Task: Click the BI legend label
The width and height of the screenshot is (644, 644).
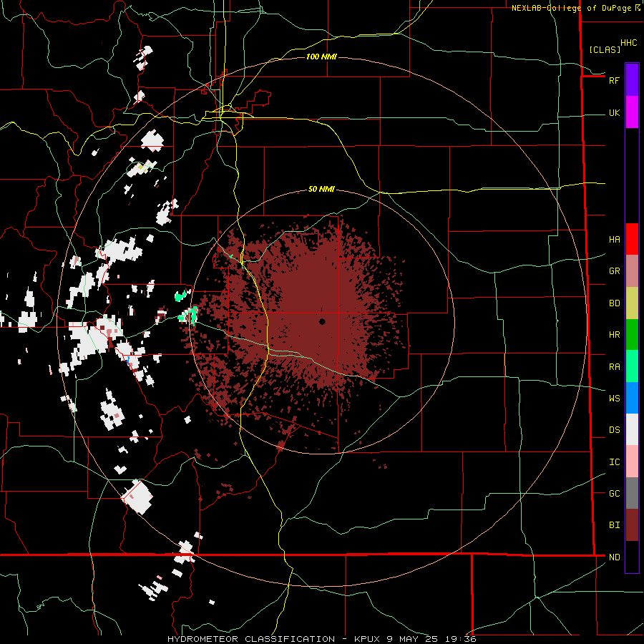Action: 614,525
